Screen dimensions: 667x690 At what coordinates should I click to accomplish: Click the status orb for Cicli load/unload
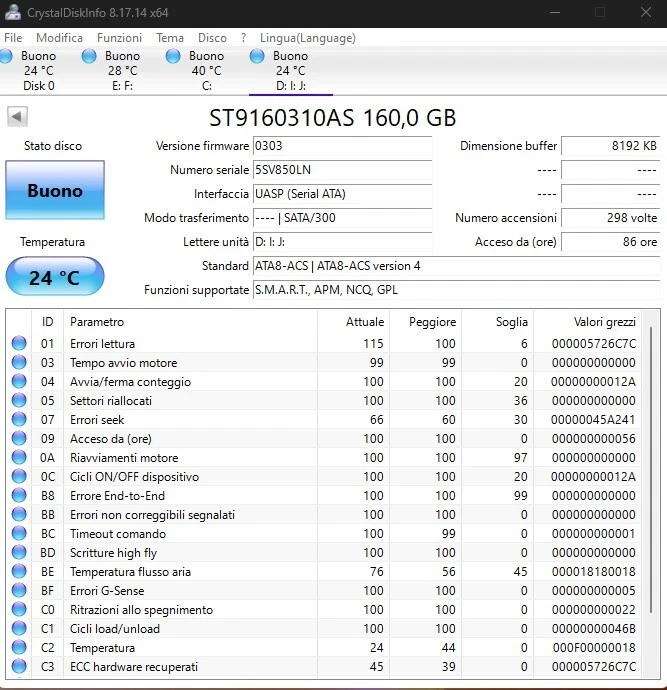coord(19,628)
